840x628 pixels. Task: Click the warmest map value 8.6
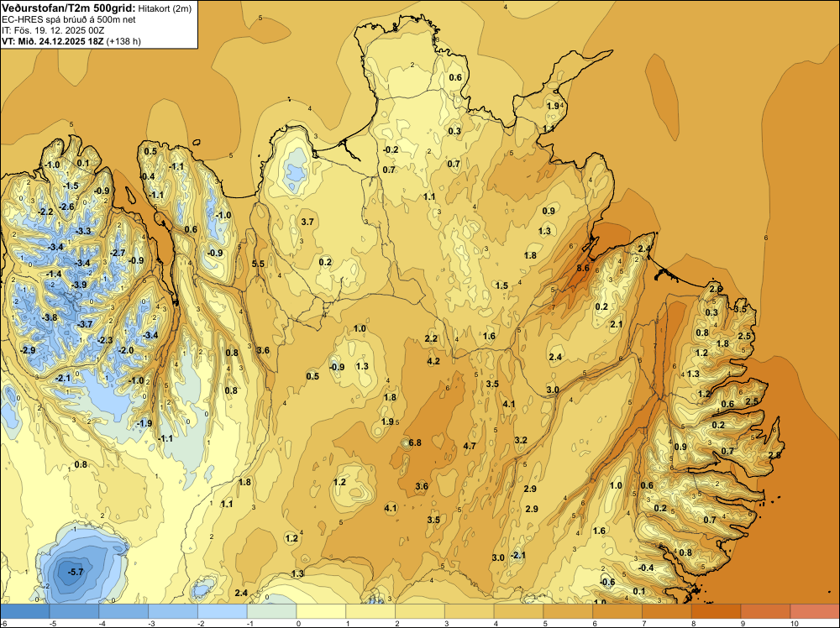click(583, 268)
